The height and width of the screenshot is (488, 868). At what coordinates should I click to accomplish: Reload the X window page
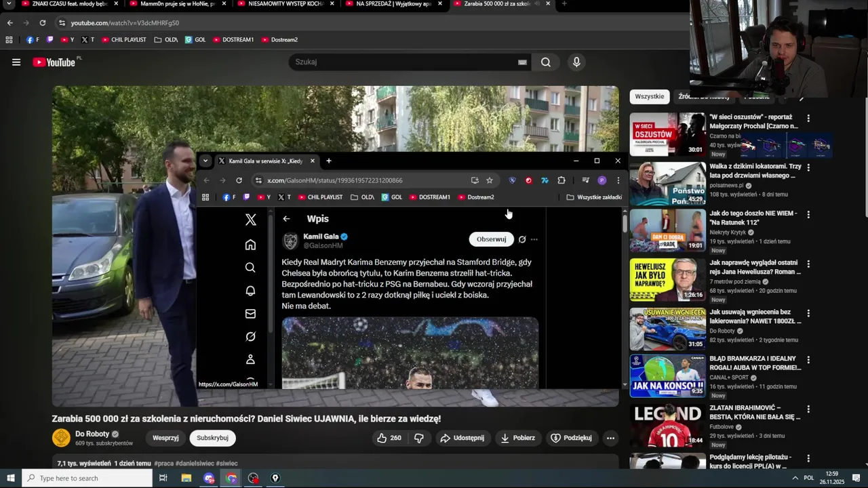click(x=239, y=180)
